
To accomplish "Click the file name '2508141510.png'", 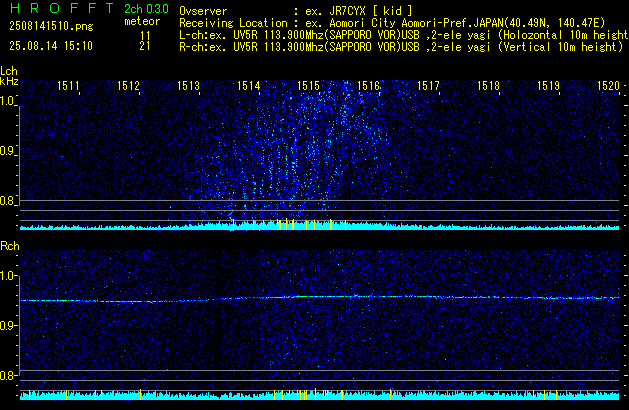I will (51, 26).
